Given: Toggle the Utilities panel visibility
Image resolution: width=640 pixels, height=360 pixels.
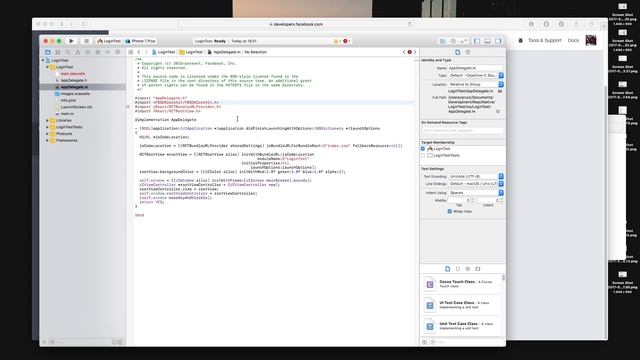Looking at the screenshot, I should pos(498,41).
